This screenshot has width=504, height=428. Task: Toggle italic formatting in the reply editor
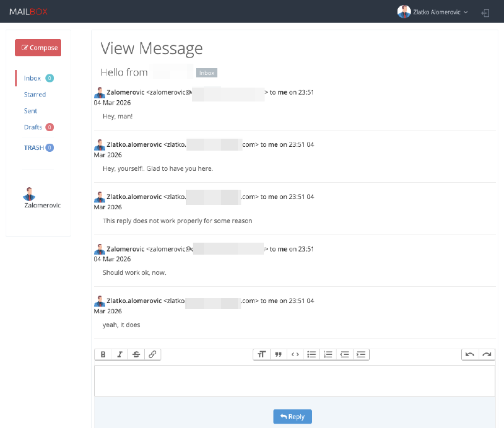[120, 354]
